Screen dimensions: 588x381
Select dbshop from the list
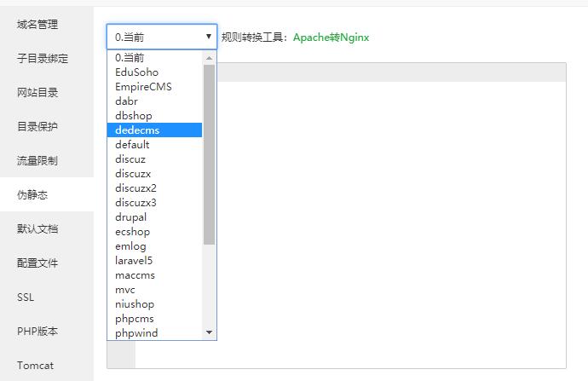(154, 116)
